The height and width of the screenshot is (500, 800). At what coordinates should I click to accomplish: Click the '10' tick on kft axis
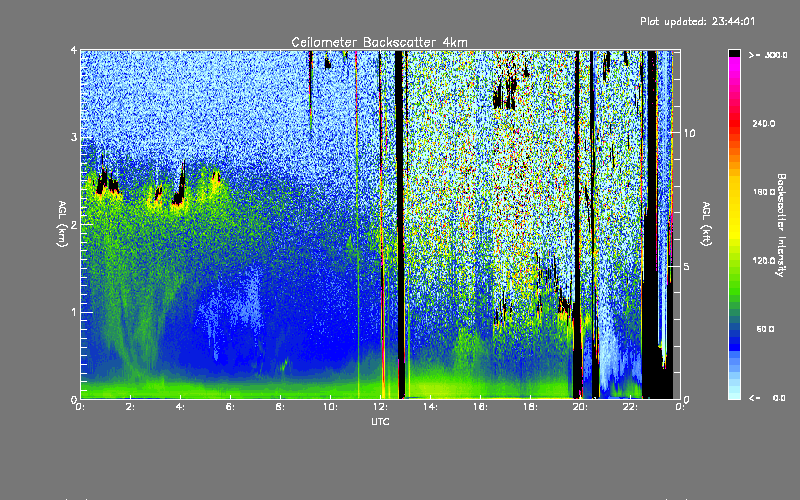[x=689, y=133]
